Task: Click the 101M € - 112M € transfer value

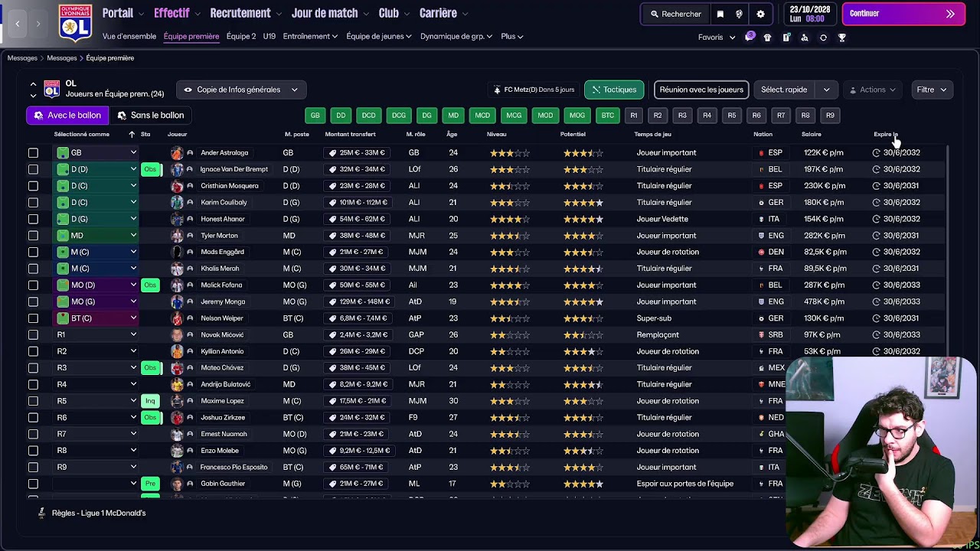Action: tap(358, 203)
